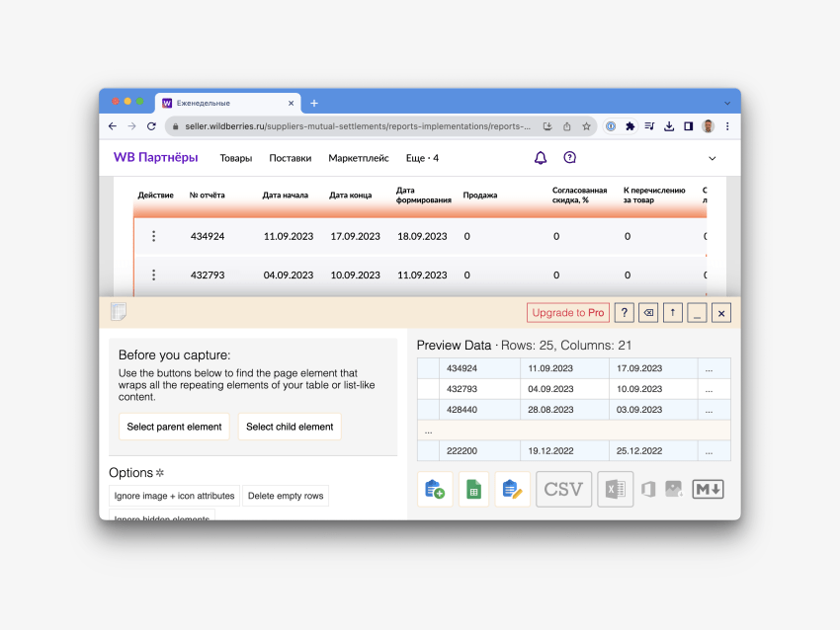The image size is (840, 630).
Task: Click the clipboard edit pencil icon
Action: pyautogui.click(x=513, y=489)
